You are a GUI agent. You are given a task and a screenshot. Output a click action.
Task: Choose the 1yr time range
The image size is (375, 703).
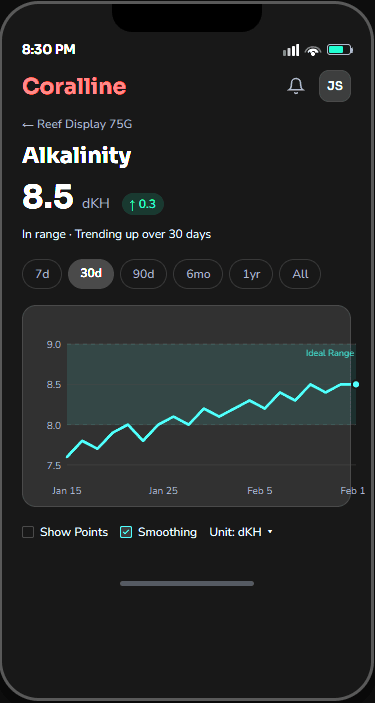pos(251,274)
